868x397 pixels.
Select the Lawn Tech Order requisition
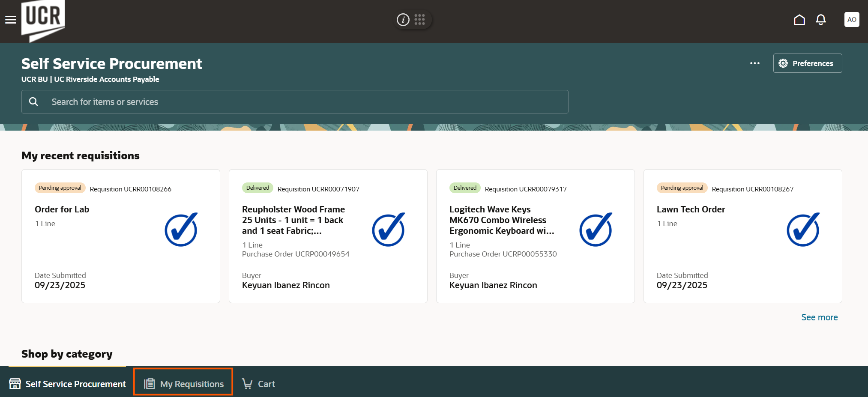point(691,209)
